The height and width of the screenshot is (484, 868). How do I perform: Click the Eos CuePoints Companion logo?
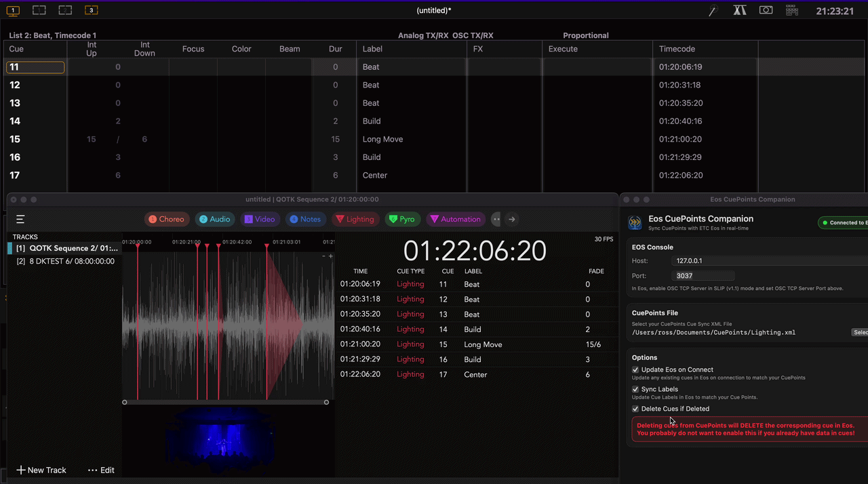(x=635, y=223)
